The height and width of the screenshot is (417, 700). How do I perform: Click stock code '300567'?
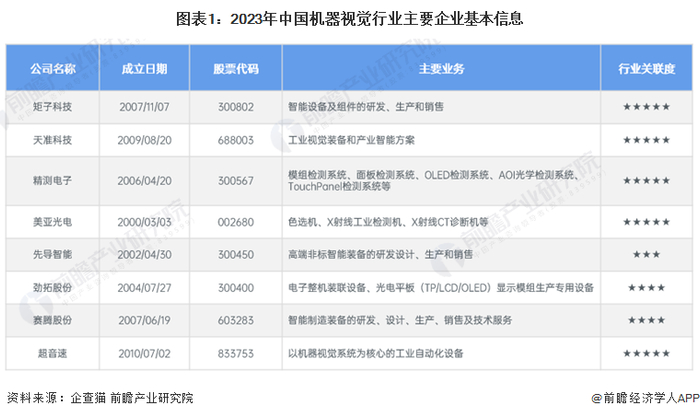click(x=236, y=181)
